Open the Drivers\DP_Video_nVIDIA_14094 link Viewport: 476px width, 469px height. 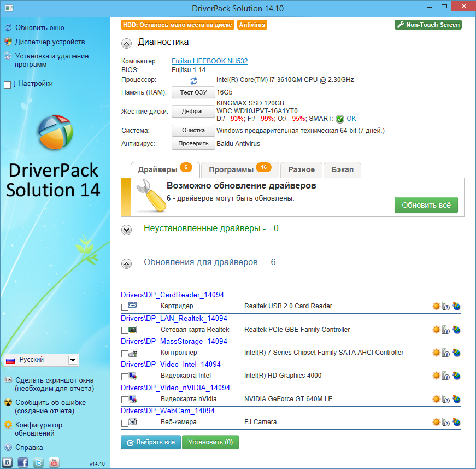click(175, 388)
